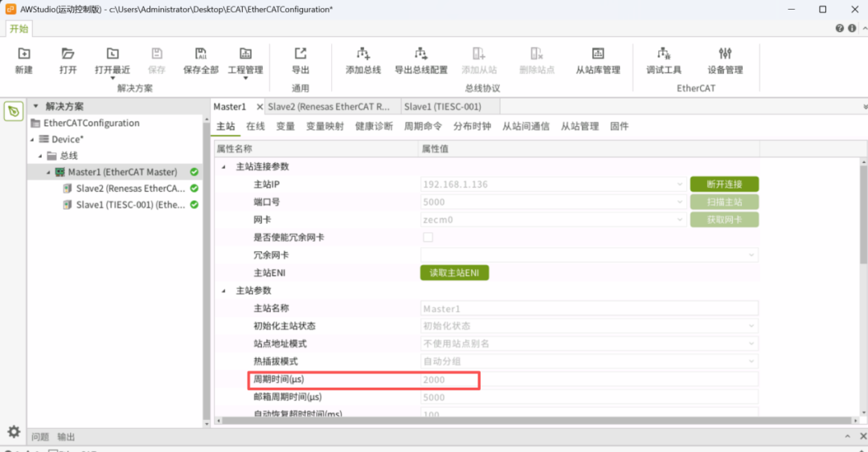Screen dimensions: 868x452
Task: Open the 站点地址模式 dropdown
Action: coord(751,344)
